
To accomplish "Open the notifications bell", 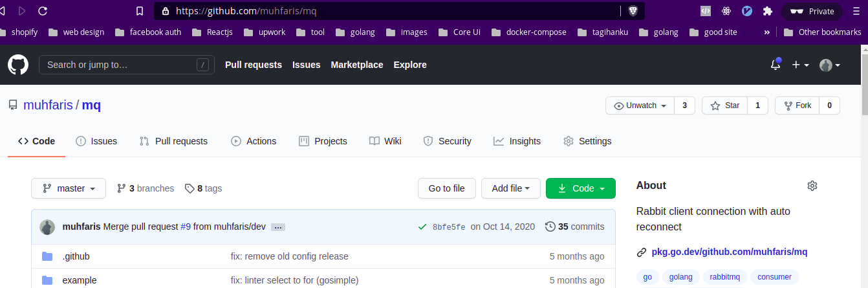I will [776, 65].
